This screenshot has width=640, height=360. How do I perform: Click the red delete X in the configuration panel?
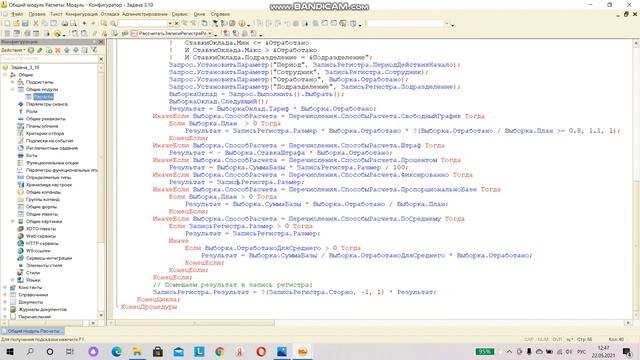58,50
